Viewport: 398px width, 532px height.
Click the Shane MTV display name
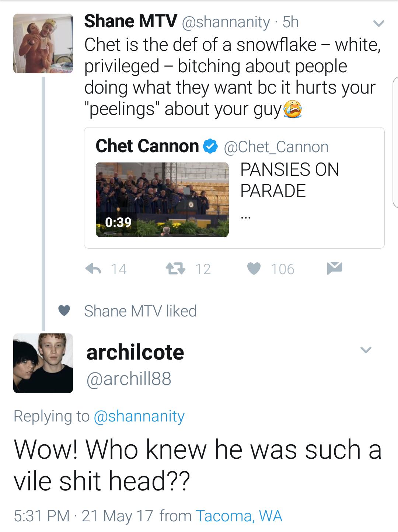(x=131, y=21)
